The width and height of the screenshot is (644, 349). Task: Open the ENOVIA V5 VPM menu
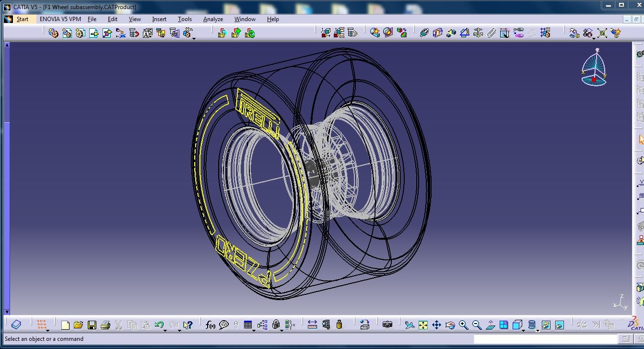click(60, 19)
